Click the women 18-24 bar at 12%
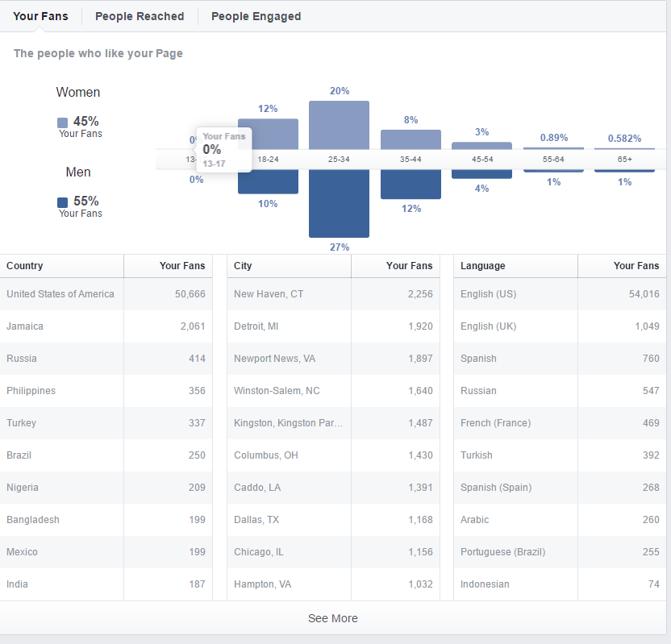671x644 pixels. tap(268, 134)
